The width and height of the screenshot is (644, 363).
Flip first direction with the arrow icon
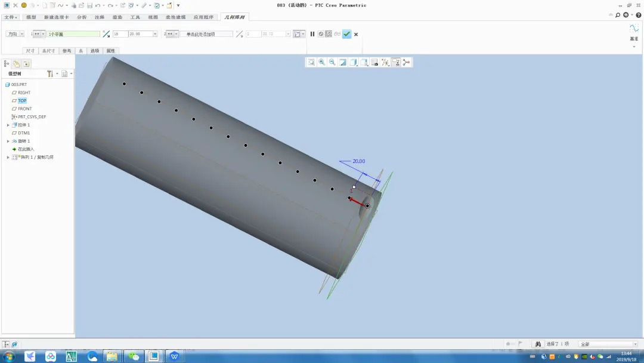point(106,34)
